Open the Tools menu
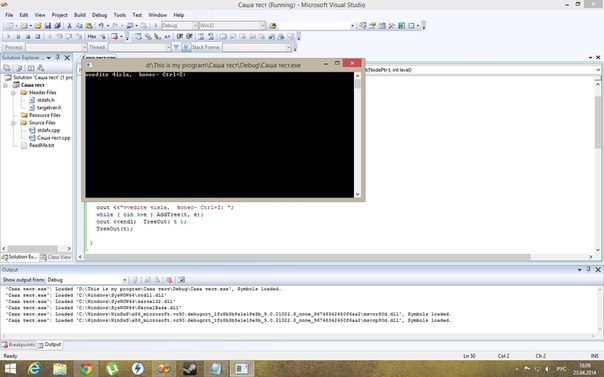 (x=120, y=15)
